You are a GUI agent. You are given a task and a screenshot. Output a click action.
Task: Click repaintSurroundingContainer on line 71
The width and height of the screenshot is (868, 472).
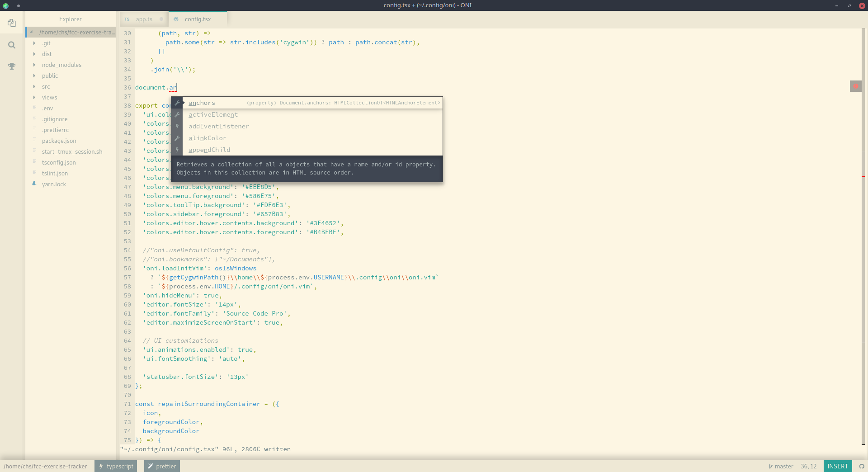(x=209, y=404)
